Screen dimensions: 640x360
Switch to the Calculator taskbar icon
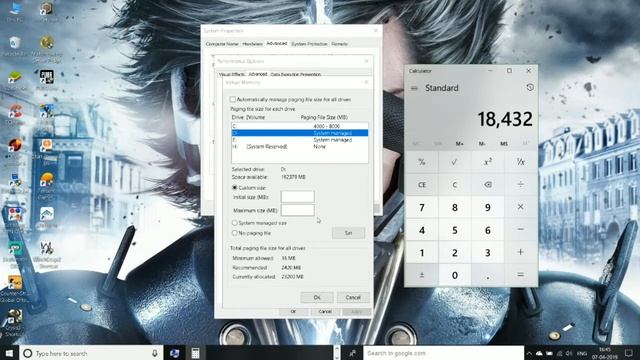coord(196,353)
